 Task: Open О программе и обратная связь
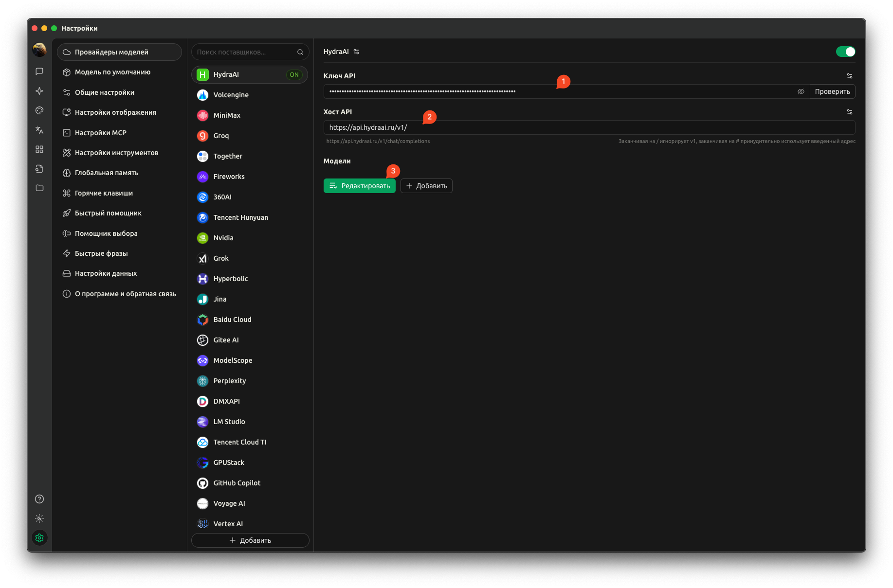(119, 294)
